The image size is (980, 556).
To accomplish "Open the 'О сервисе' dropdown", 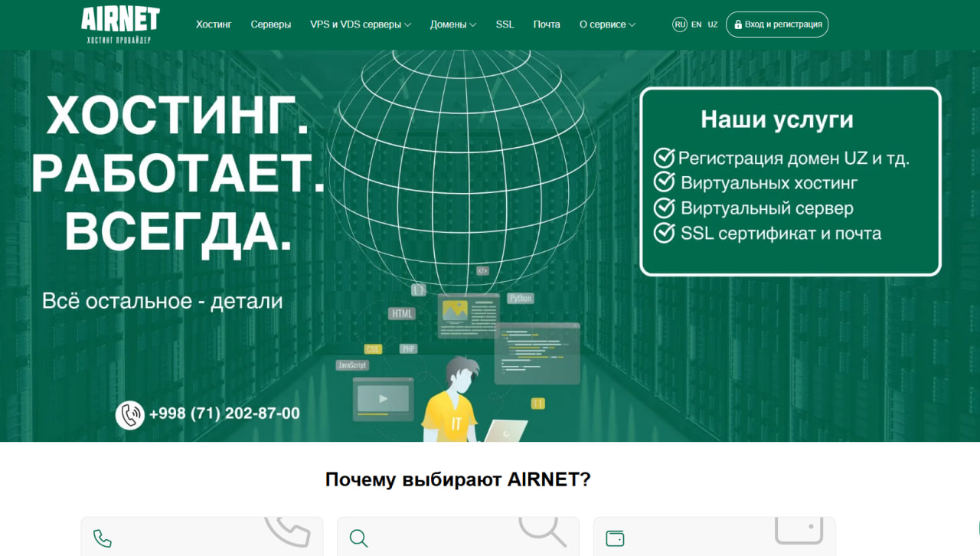I will (607, 24).
